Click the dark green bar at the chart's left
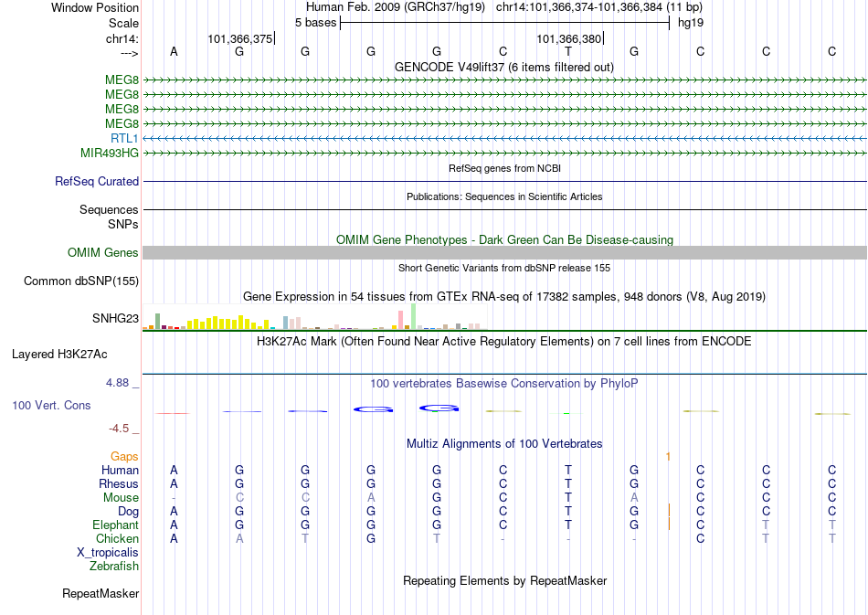 [x=157, y=322]
